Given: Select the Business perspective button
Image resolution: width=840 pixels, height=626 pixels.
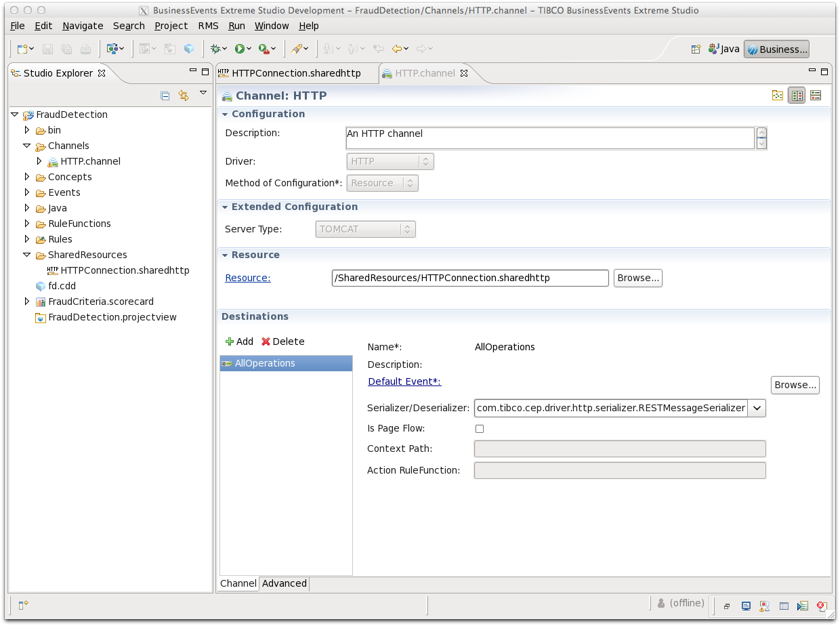Looking at the screenshot, I should tap(776, 49).
